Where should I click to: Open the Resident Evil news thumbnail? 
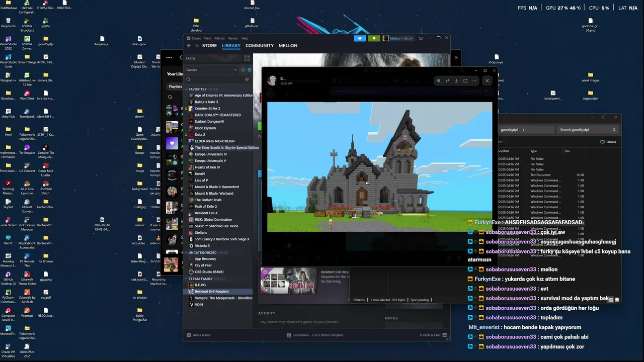click(x=288, y=281)
